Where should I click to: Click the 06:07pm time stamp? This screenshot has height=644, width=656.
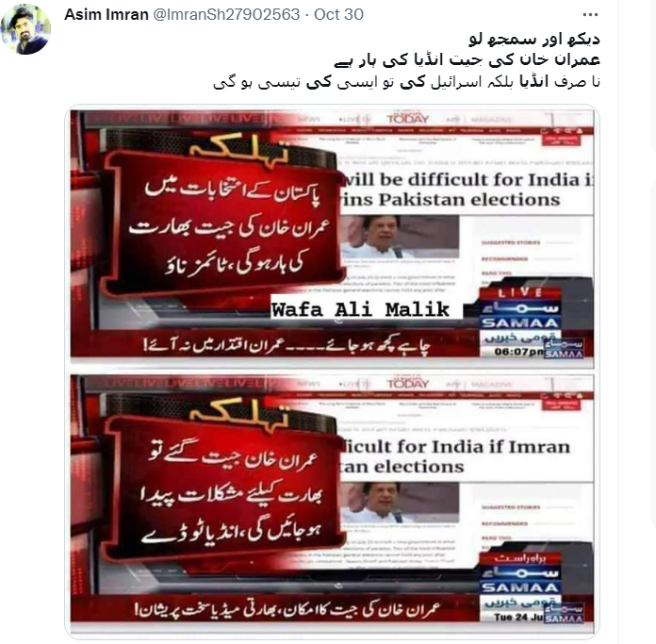click(x=518, y=351)
